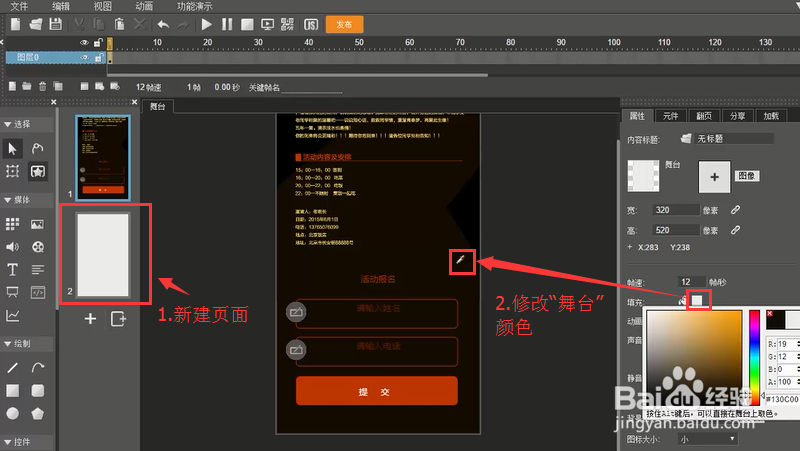
Task: Add a new page with plus button
Action: [x=90, y=319]
